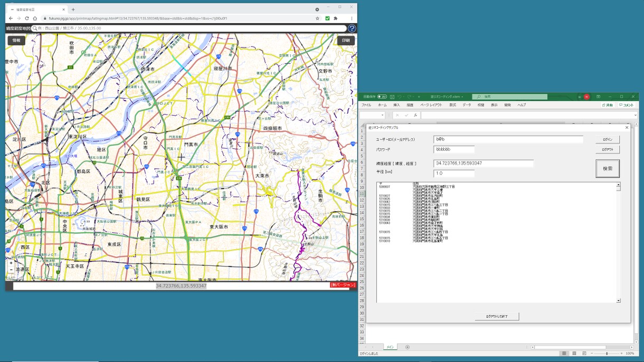The width and height of the screenshot is (644, 362).
Task: Open the Chrome extensions puzzle icon
Action: point(336,18)
